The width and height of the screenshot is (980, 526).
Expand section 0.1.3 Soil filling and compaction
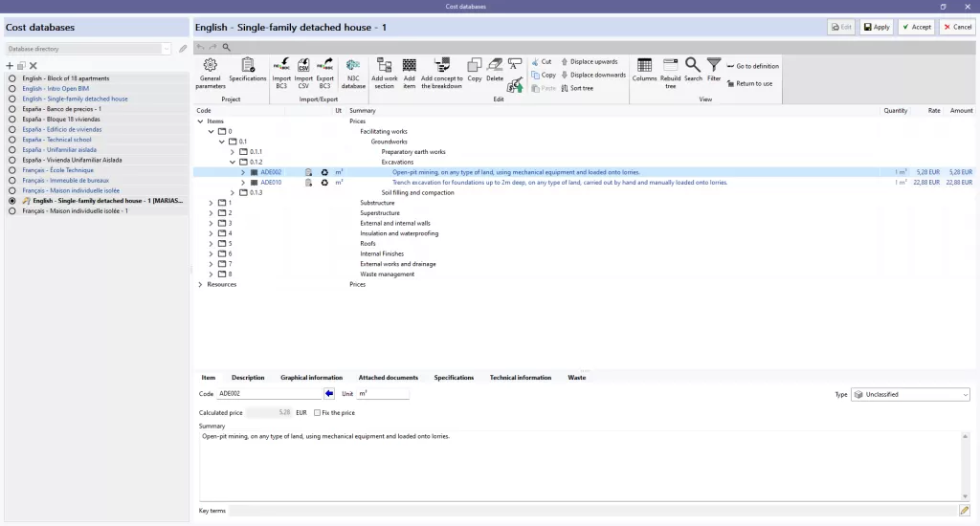pyautogui.click(x=233, y=192)
